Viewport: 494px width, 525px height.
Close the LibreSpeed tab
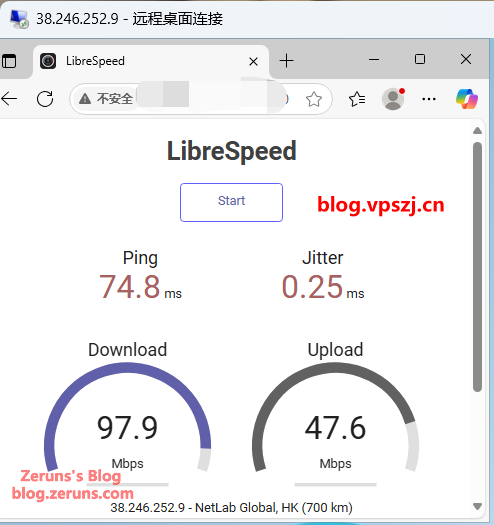click(254, 61)
